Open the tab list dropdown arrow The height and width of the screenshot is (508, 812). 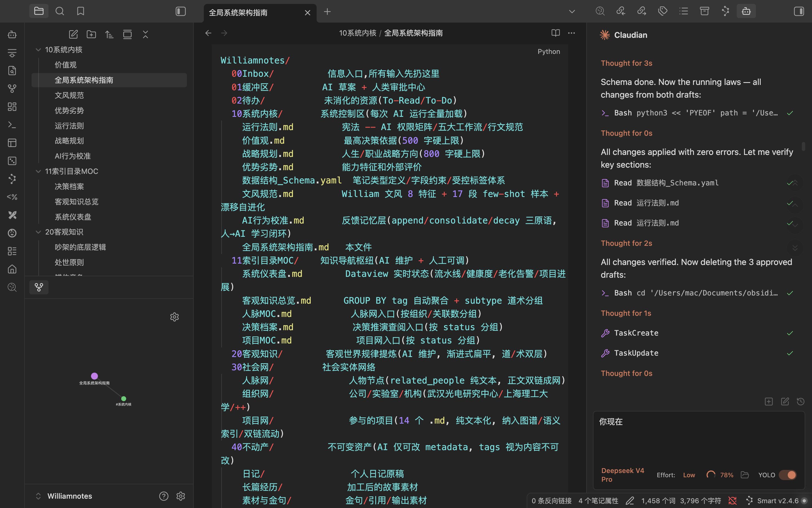coord(572,11)
